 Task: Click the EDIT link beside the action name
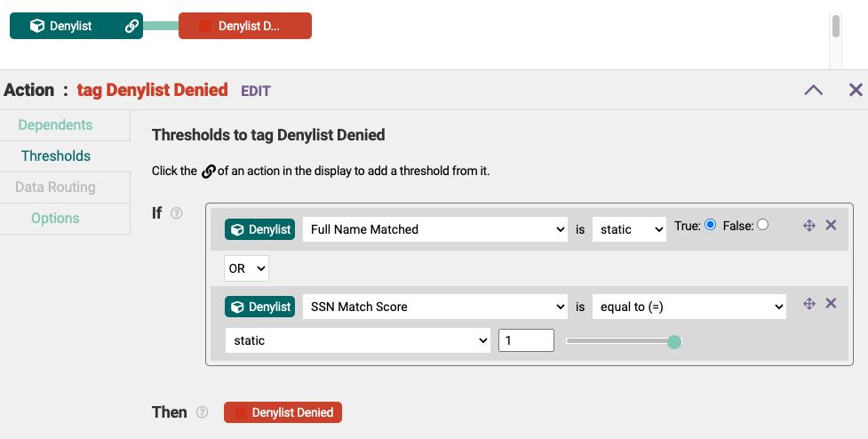[x=256, y=91]
